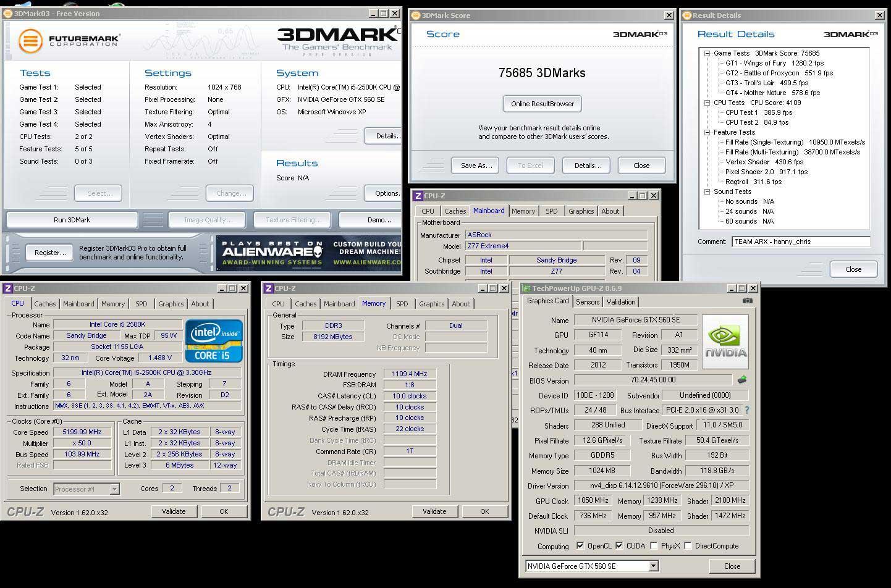Switch to Memory tab in CPU-Z Mainboard window
891x588 pixels.
click(x=523, y=211)
